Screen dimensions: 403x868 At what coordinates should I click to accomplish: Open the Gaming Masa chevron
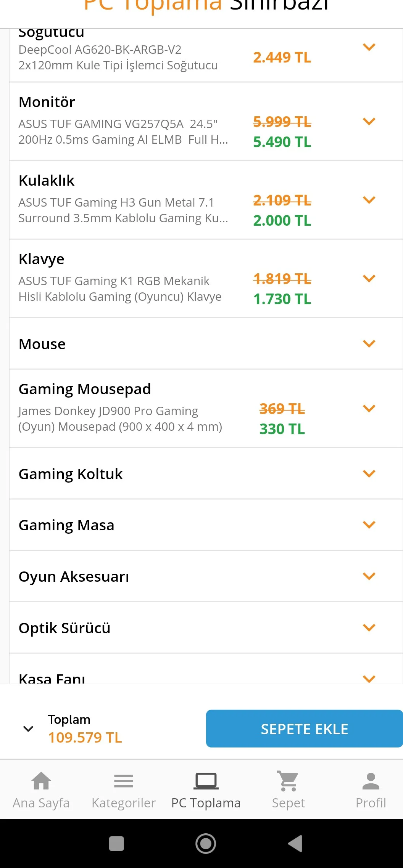point(369,525)
